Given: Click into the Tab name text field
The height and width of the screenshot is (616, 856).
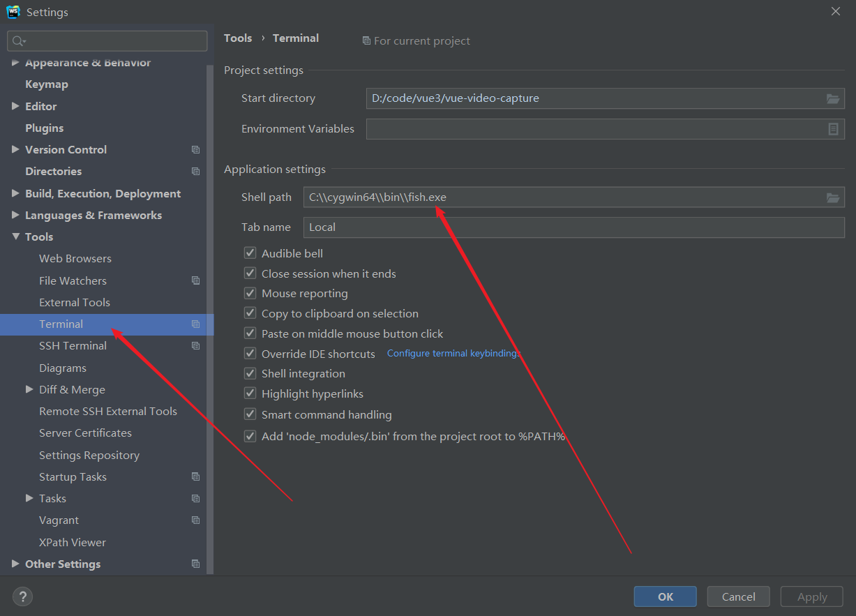Looking at the screenshot, I should point(573,227).
